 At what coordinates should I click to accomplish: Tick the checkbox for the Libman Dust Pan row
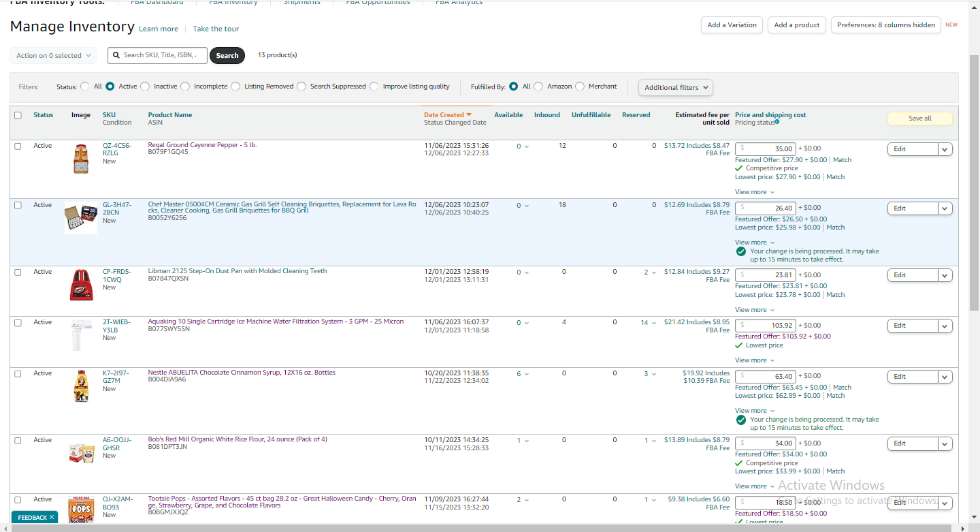(18, 272)
